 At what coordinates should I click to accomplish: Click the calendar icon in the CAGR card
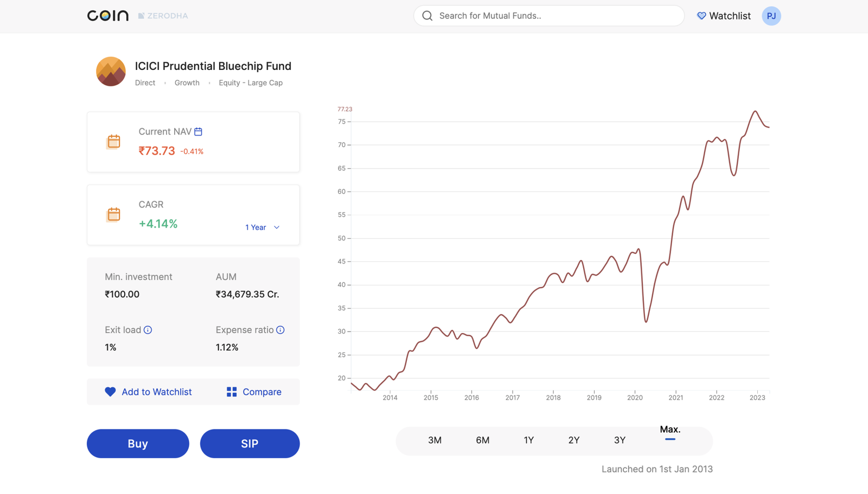(113, 214)
